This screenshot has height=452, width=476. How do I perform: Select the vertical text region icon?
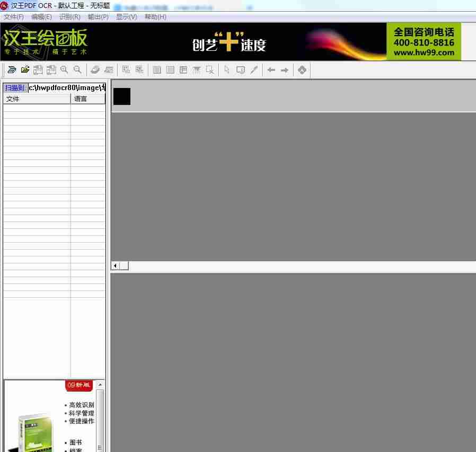tap(170, 70)
